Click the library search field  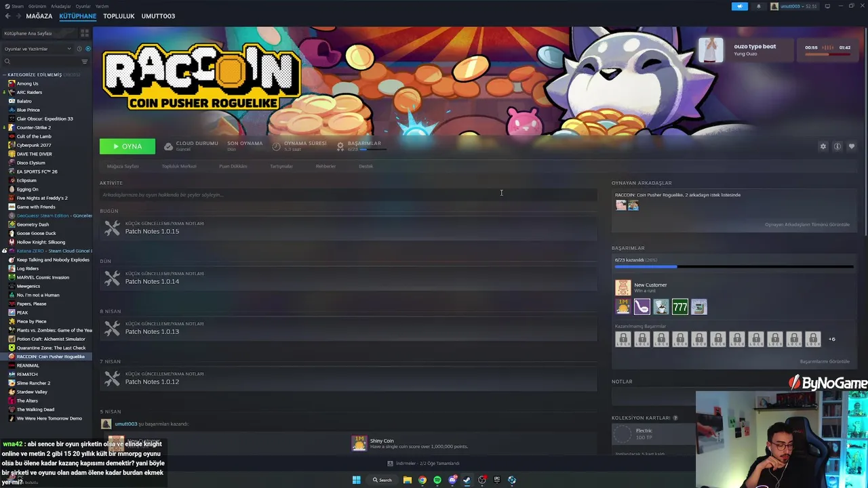41,62
